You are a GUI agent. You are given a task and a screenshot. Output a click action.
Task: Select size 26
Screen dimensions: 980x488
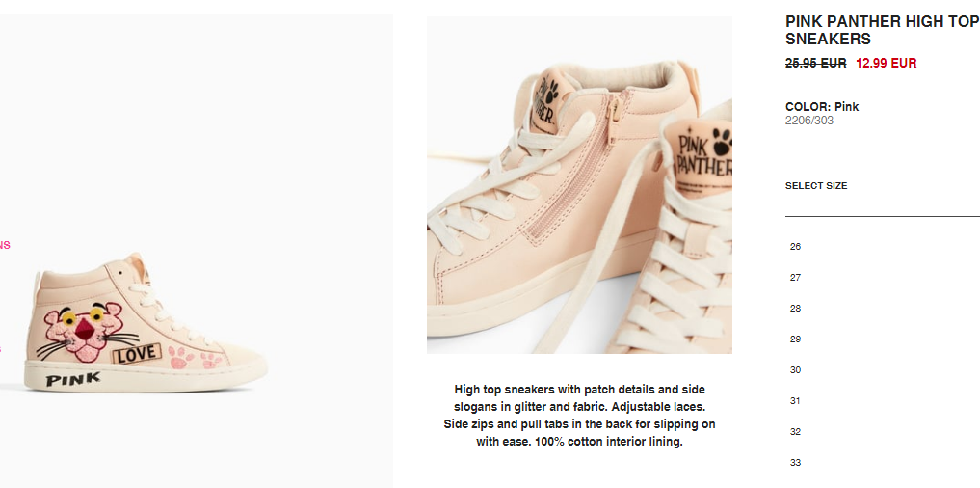[x=795, y=247]
